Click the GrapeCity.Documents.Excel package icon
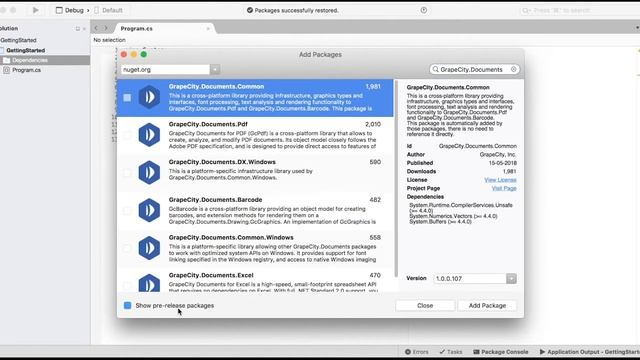 (149, 282)
